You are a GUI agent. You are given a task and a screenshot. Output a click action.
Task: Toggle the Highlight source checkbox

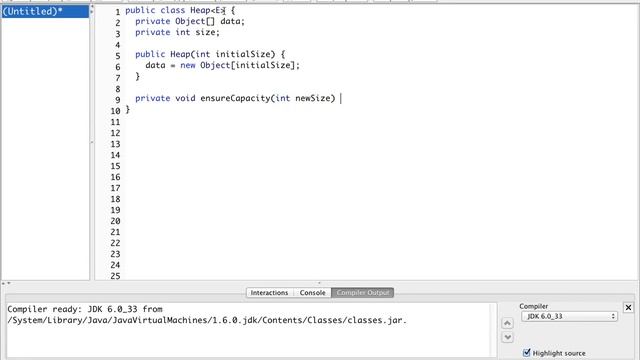tap(527, 352)
